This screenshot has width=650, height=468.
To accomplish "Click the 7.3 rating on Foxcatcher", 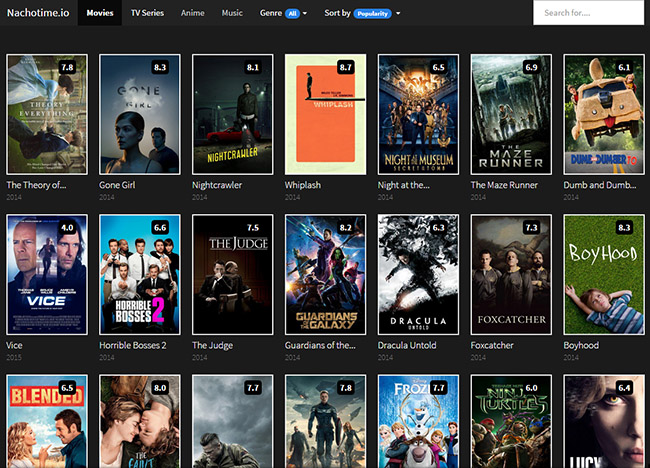I will pyautogui.click(x=531, y=228).
